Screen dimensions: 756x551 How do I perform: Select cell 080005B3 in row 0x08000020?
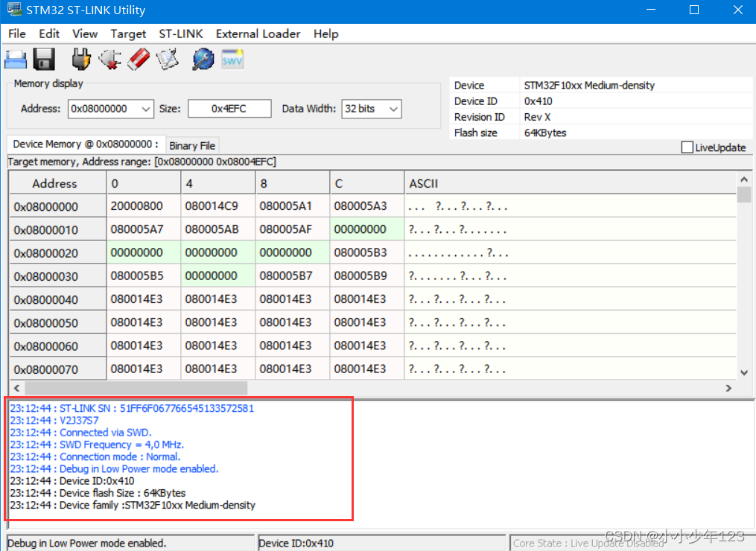(x=367, y=252)
